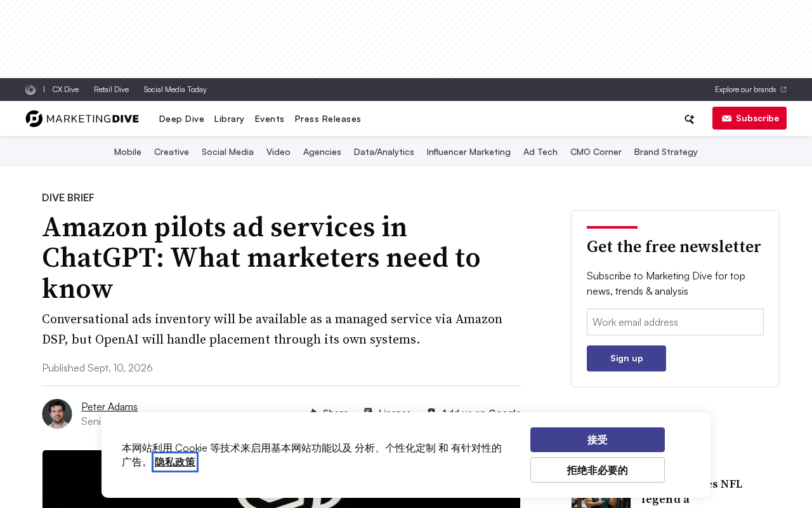Image resolution: width=812 pixels, height=508 pixels.
Task: Select the Social Media topic tab
Action: [x=228, y=152]
